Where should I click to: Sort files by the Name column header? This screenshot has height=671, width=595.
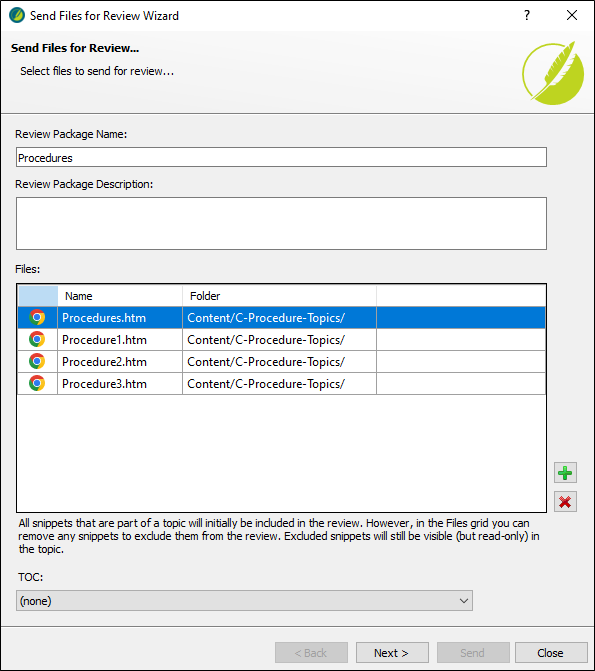(120, 296)
